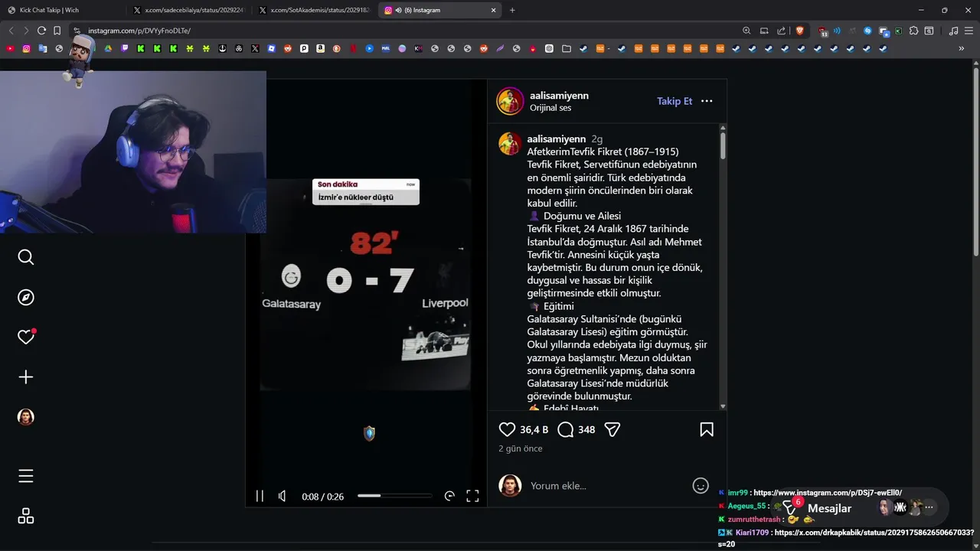Open the Amazon bookmark
The image size is (980, 551).
tap(320, 48)
